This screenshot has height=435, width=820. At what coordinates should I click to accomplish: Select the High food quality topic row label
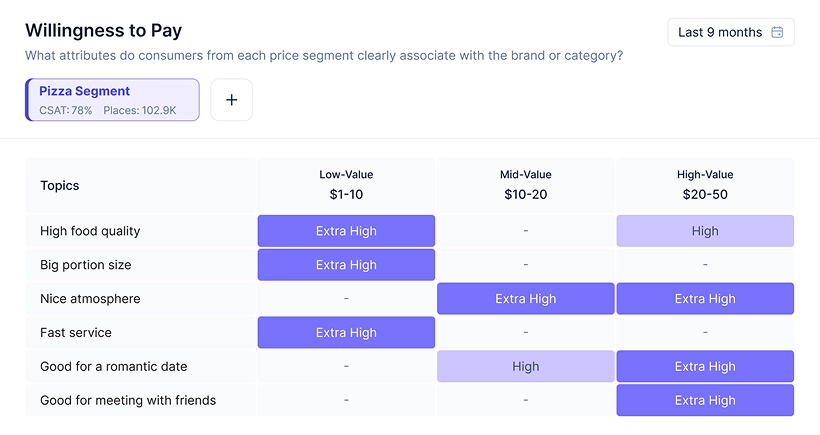(90, 231)
